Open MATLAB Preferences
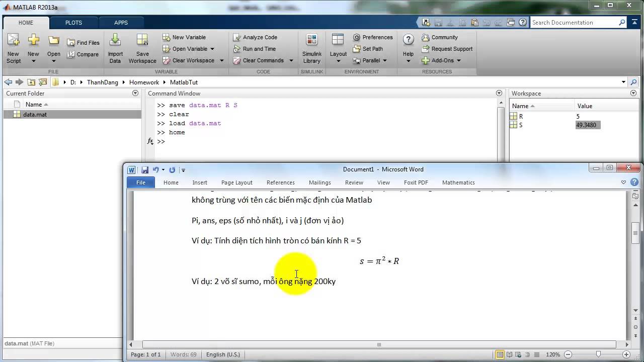The image size is (644, 362). [373, 37]
